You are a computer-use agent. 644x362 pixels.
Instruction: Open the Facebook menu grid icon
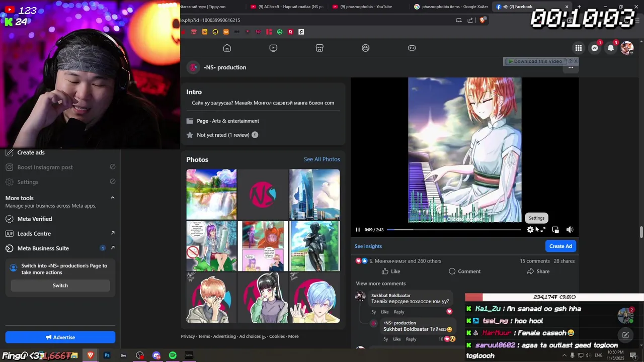pos(579,48)
